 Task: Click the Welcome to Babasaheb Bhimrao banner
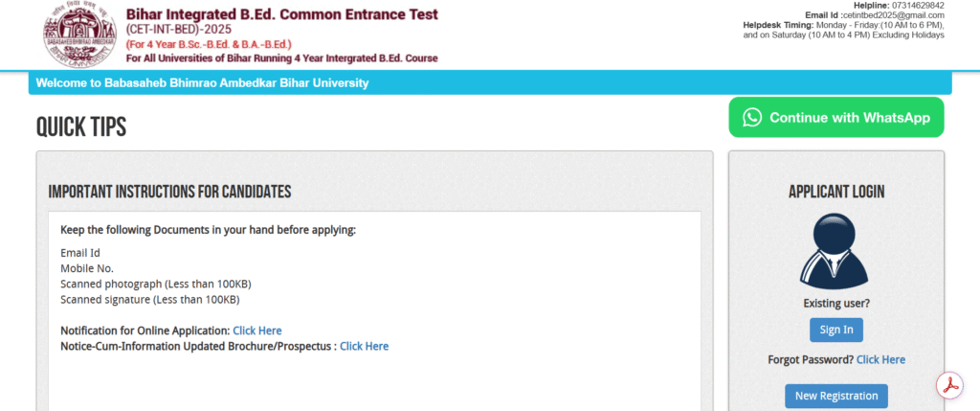[x=202, y=83]
